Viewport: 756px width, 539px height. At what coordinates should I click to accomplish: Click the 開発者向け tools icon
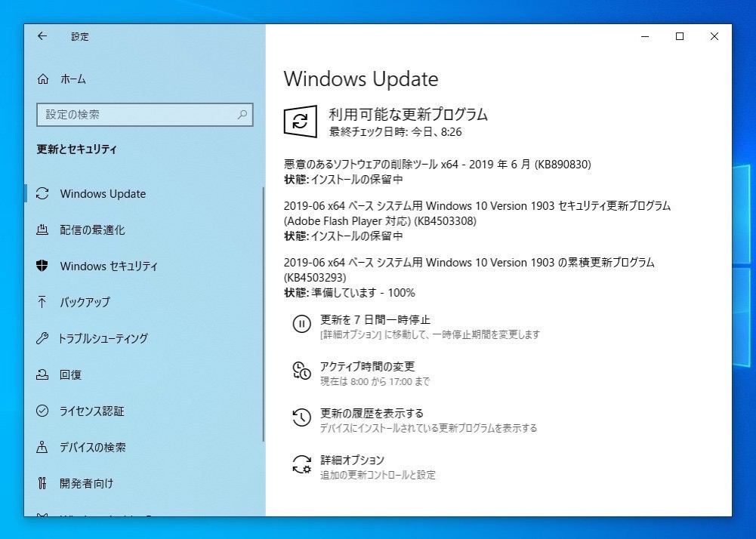[42, 483]
